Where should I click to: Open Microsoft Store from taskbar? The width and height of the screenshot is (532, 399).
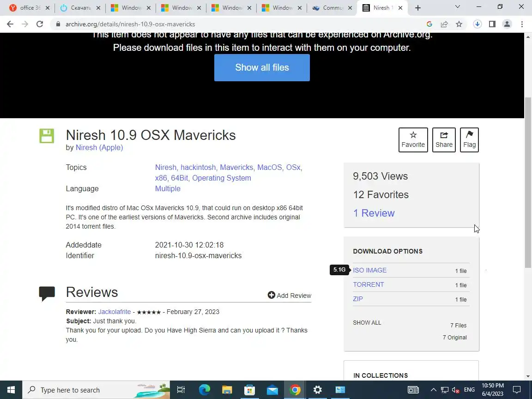[249, 390]
